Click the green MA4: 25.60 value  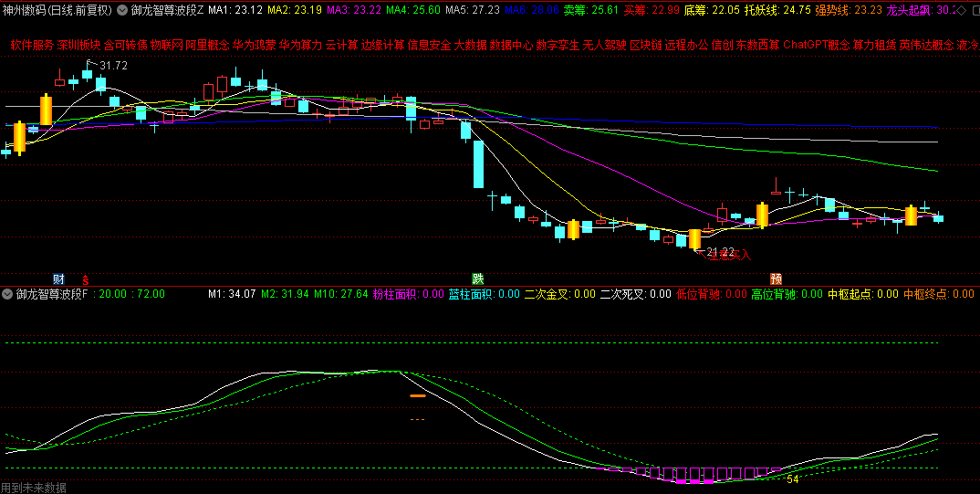[413, 10]
